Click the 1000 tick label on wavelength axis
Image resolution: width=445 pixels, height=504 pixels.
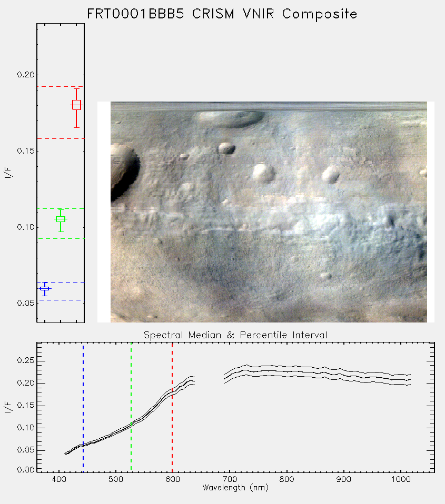click(x=401, y=479)
